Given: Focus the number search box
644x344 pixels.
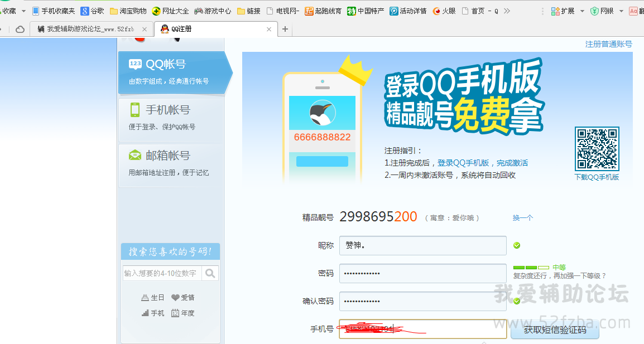Looking at the screenshot, I should (x=162, y=273).
